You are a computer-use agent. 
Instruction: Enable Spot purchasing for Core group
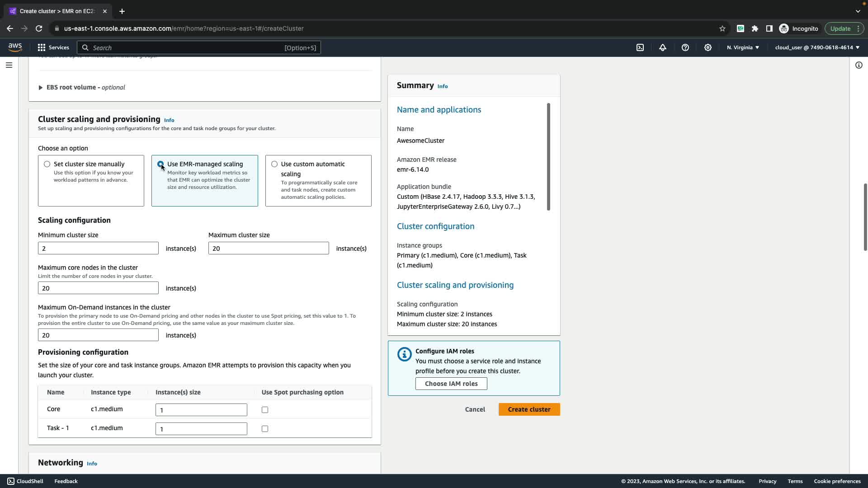click(x=265, y=410)
